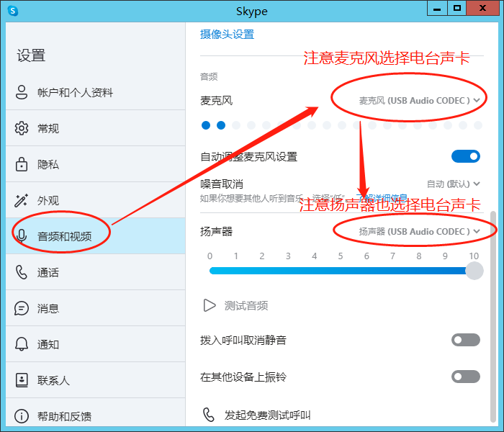
Task: Click the account profile person icon
Action: (22, 92)
